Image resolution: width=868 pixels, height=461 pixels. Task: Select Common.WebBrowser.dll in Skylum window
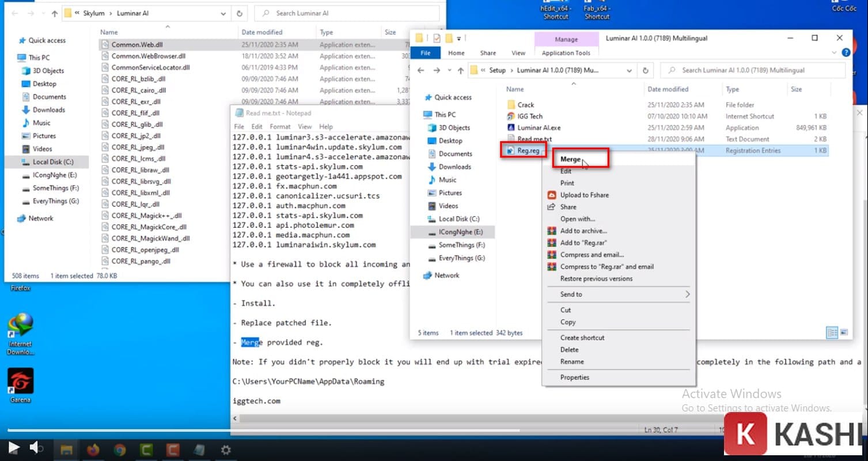(148, 56)
